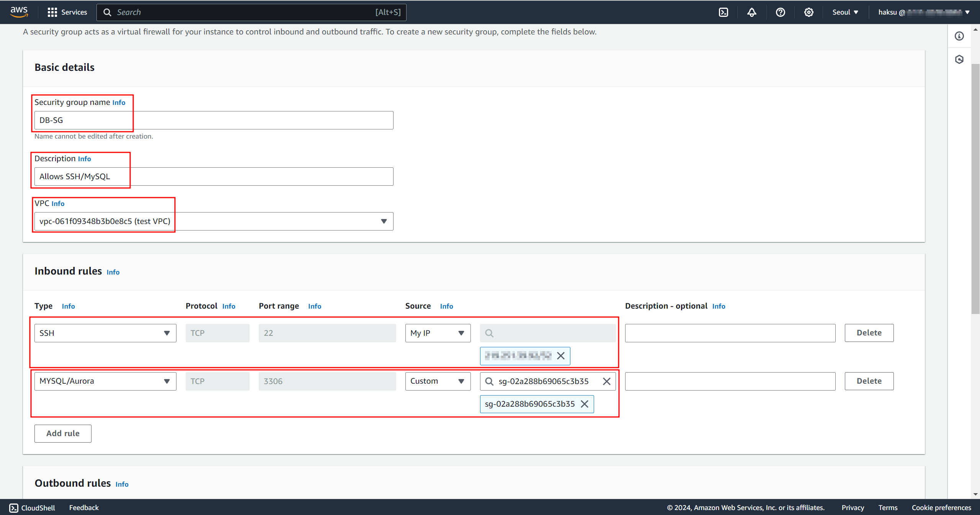Remove the blurred My IP address tag
Image resolution: width=980 pixels, height=515 pixels.
(561, 356)
